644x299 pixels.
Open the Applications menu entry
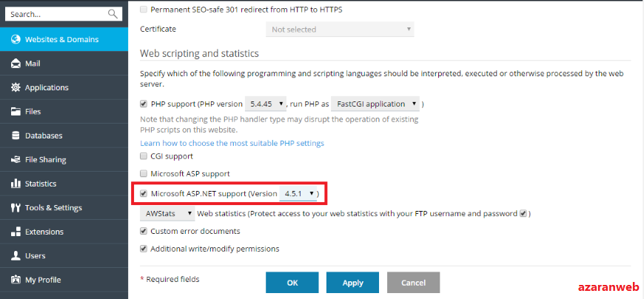64,87
